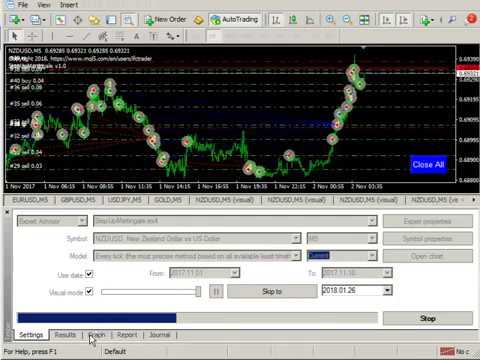The width and height of the screenshot is (480, 360).
Task: Toggle the Use date checkbox
Action: (x=89, y=274)
